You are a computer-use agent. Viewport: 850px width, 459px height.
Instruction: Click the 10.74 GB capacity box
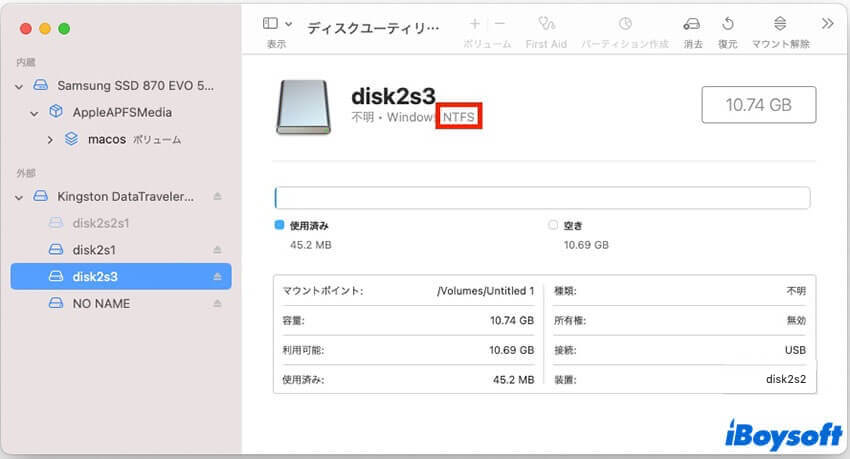point(758,105)
